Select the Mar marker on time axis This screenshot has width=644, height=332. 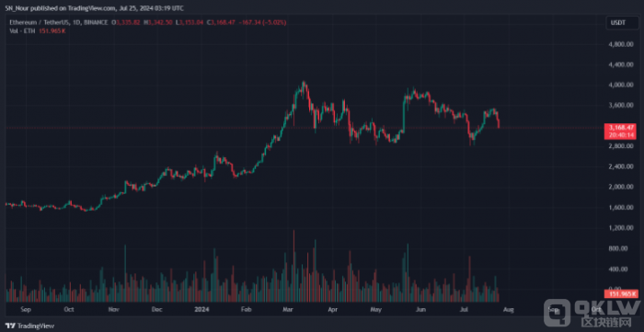coord(289,309)
